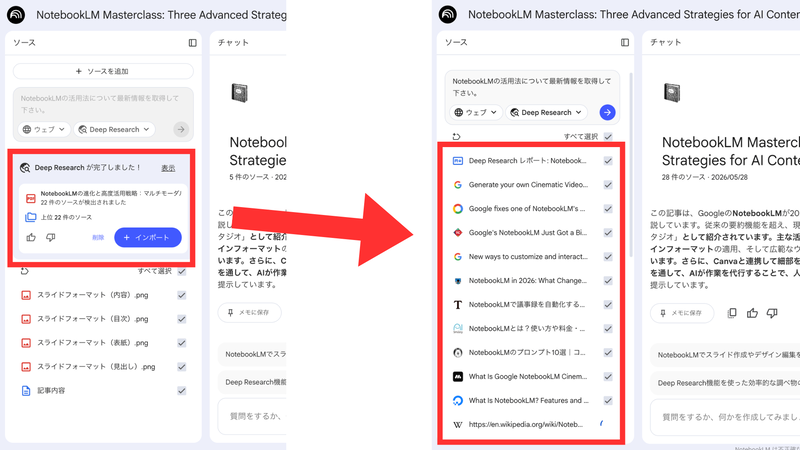The width and height of the screenshot is (800, 450).
Task: Click search query field in right screenshot
Action: click(532, 87)
